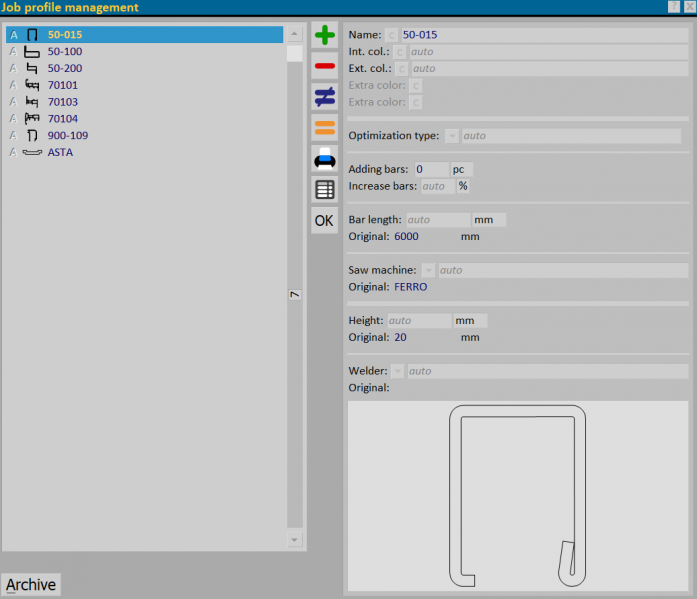Click the Int. col. auto field
This screenshot has width=697, height=599.
549,52
